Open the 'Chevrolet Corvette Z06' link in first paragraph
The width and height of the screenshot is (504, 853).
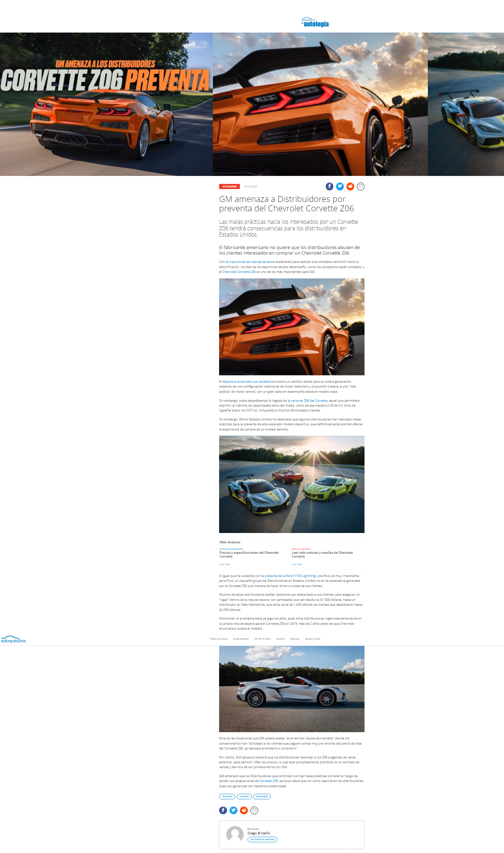point(239,272)
